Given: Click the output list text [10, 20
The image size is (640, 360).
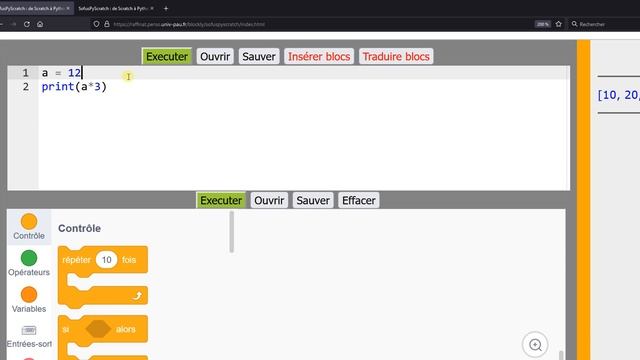Looking at the screenshot, I should click(618, 95).
